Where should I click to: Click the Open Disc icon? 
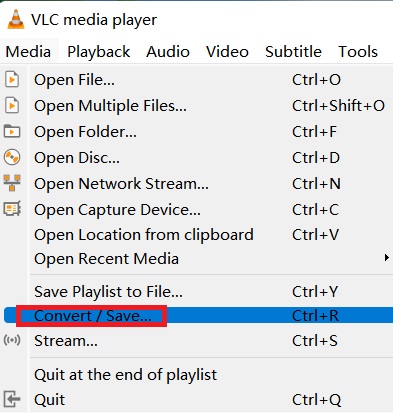12,157
